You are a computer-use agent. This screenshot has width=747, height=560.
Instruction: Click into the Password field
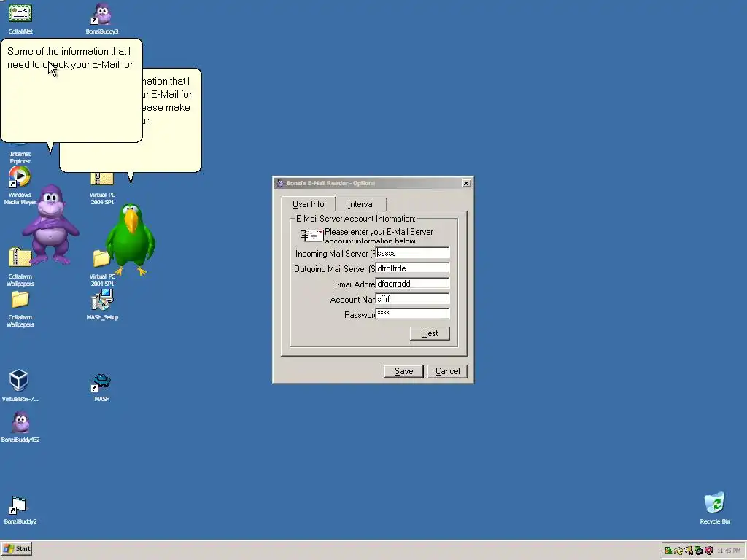(x=412, y=314)
